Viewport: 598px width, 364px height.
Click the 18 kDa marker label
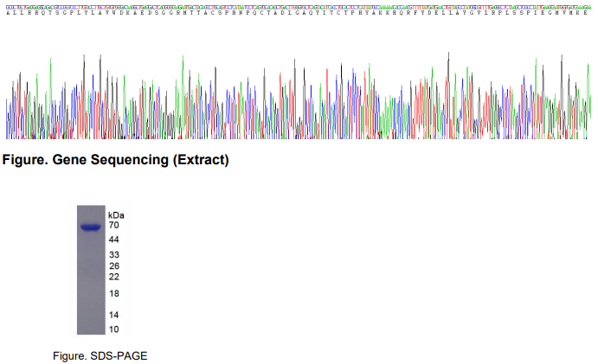coord(113,294)
